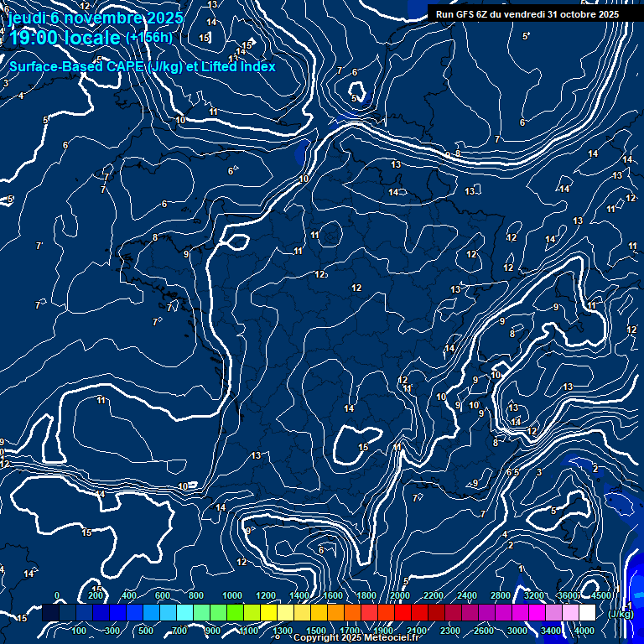Click the date text 'jeudi 6 novembre 2025'
The height and width of the screenshot is (644, 644).
coord(96,18)
